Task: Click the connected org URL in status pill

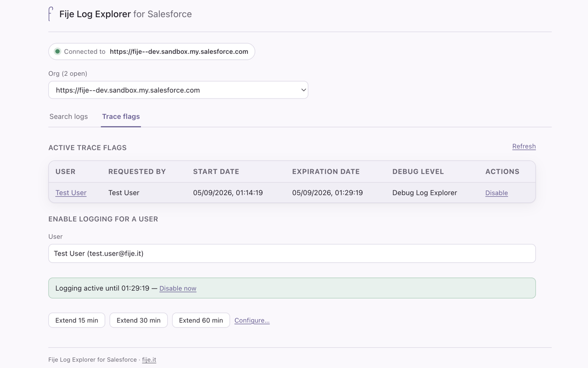Action: pos(179,52)
